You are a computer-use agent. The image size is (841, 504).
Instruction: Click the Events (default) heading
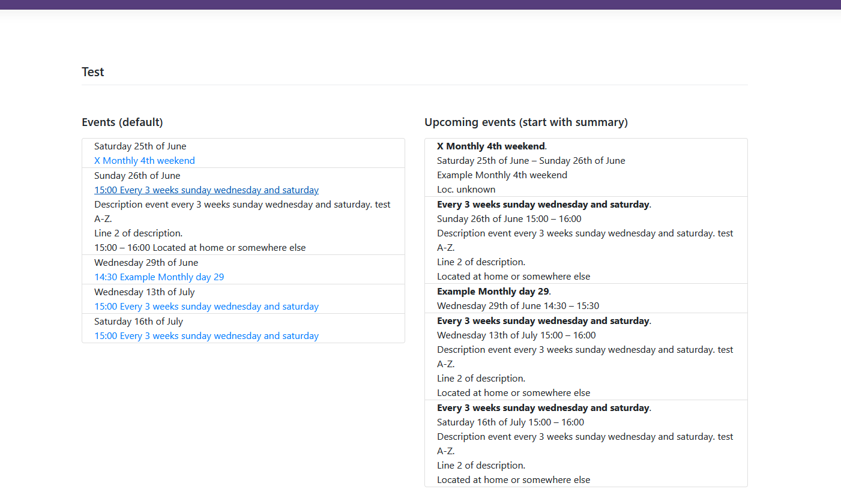pyautogui.click(x=122, y=122)
